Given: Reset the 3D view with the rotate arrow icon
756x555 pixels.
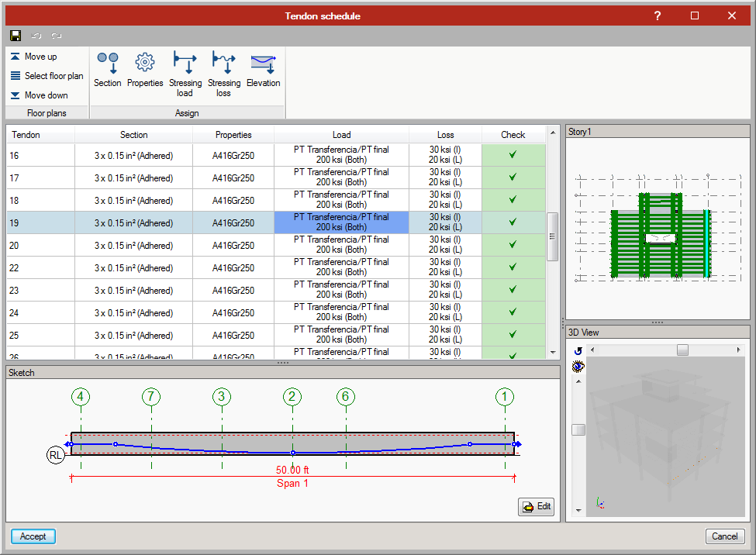Looking at the screenshot, I should pyautogui.click(x=578, y=351).
